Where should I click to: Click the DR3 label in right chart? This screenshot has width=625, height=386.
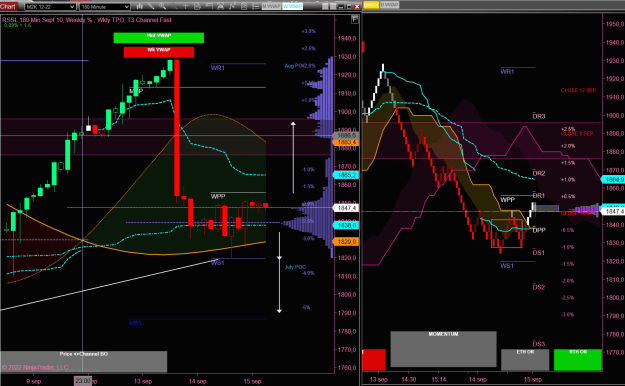tap(539, 116)
